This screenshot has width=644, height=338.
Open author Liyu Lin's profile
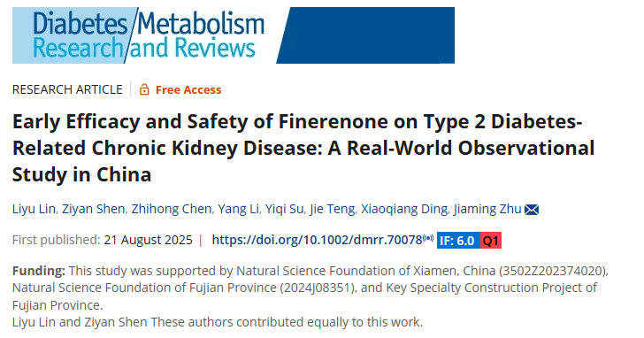(34, 209)
